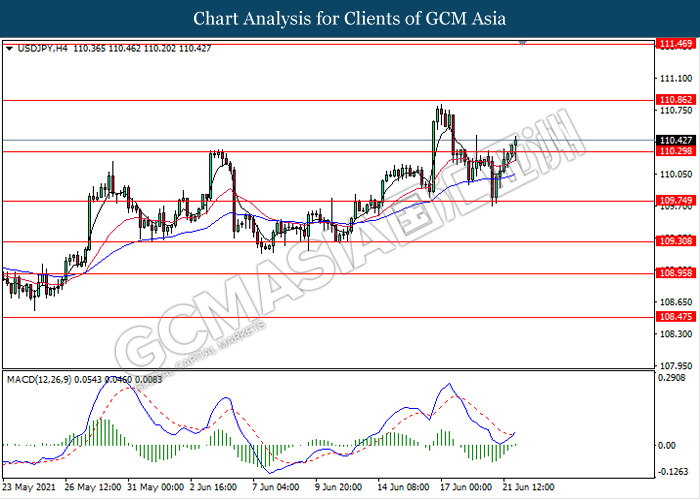700x500 pixels.
Task: Click the 109.308 support price label
Action: (x=676, y=241)
